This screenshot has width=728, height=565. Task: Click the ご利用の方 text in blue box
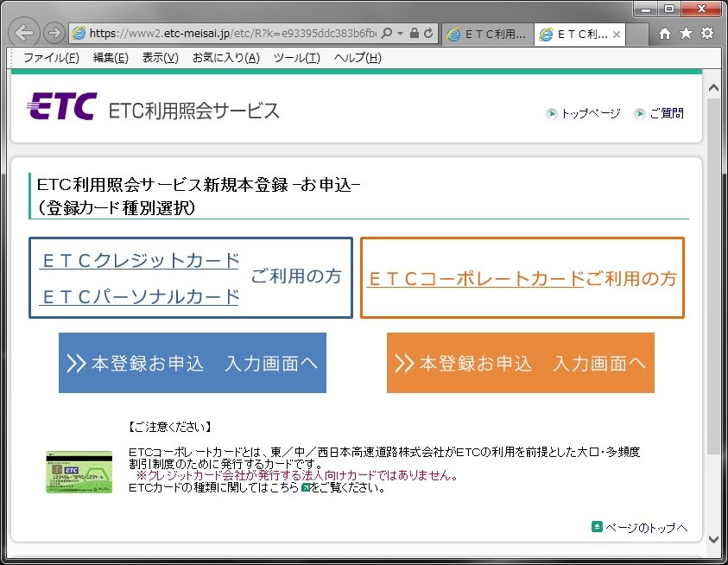coord(295,276)
